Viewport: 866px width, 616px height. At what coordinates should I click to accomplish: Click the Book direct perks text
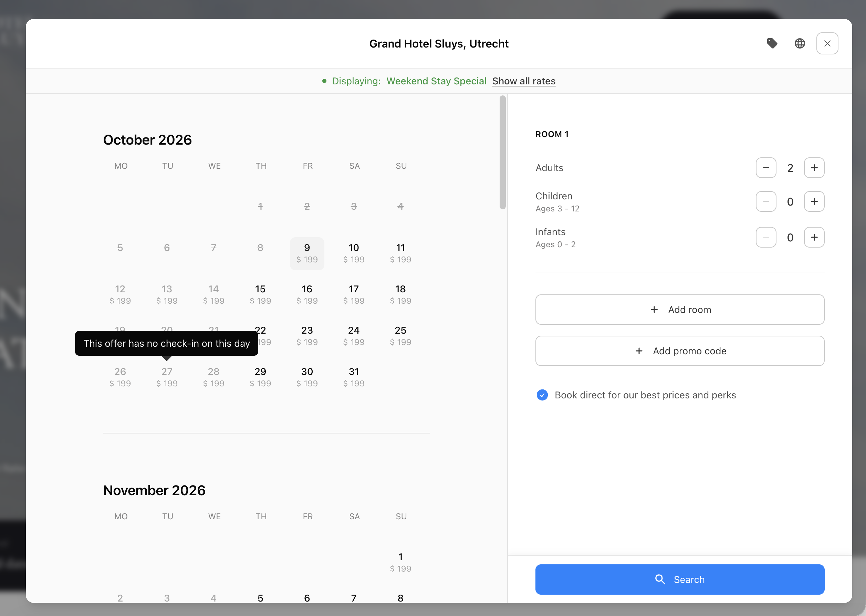point(645,395)
